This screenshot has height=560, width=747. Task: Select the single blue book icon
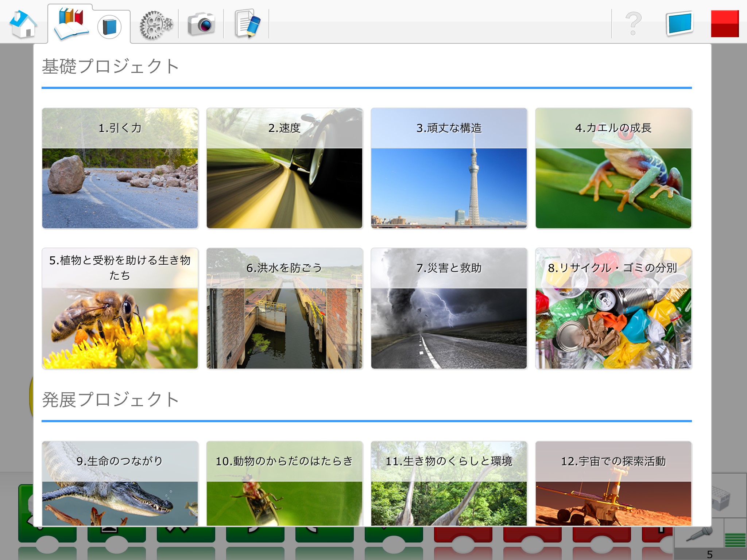109,27
